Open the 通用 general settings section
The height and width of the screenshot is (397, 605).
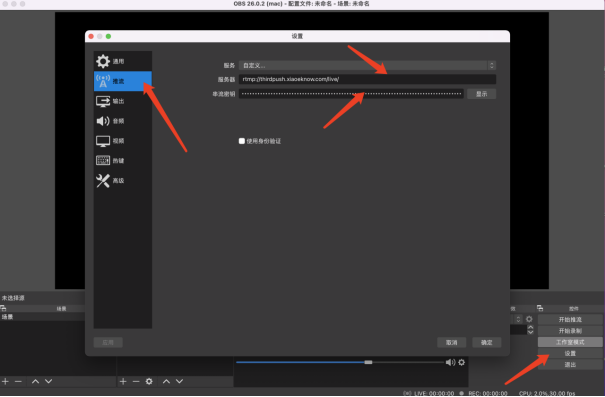tap(123, 61)
